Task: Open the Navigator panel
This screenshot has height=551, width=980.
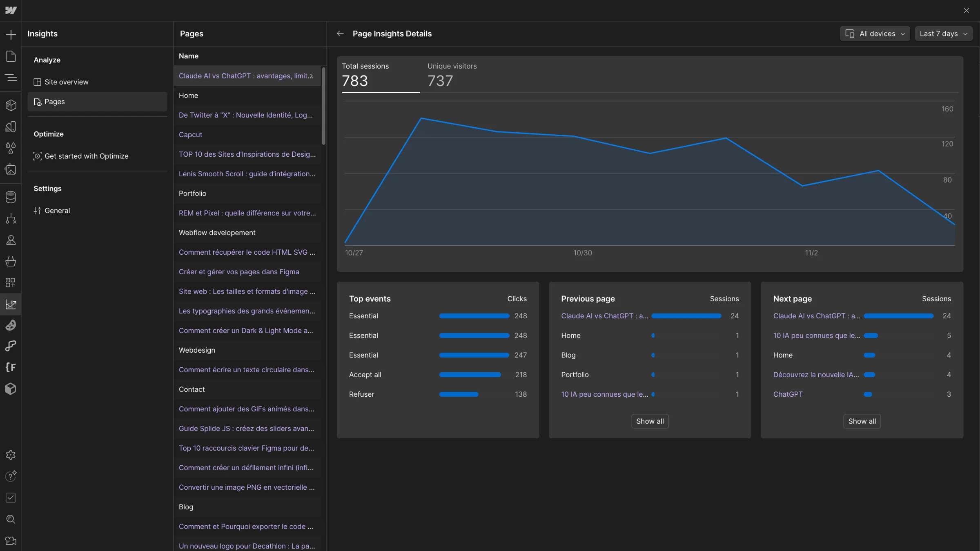Action: tap(11, 78)
